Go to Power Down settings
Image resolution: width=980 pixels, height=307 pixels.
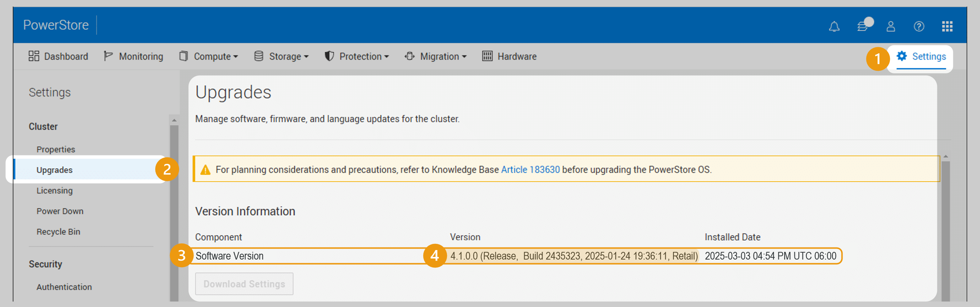[60, 211]
